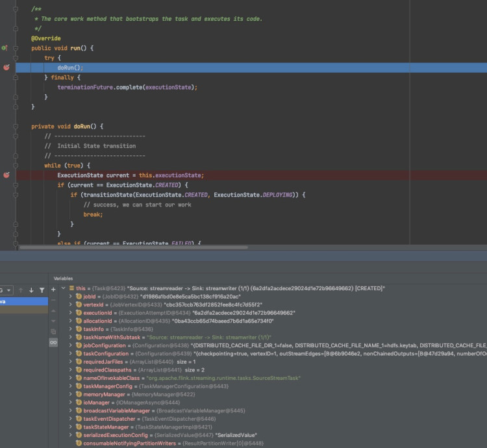The image size is (487, 448).
Task: Collapse the public void run() method fold
Action: coord(16,48)
